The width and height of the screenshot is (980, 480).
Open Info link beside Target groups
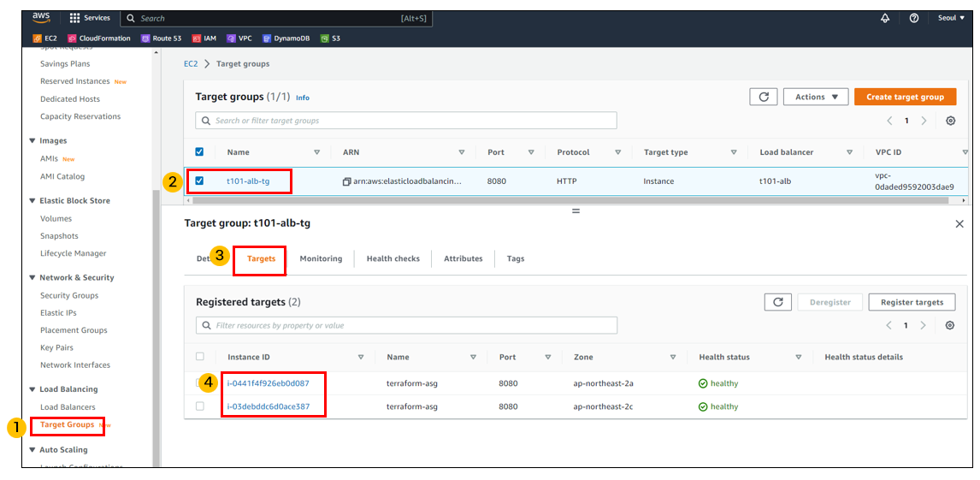pos(303,98)
